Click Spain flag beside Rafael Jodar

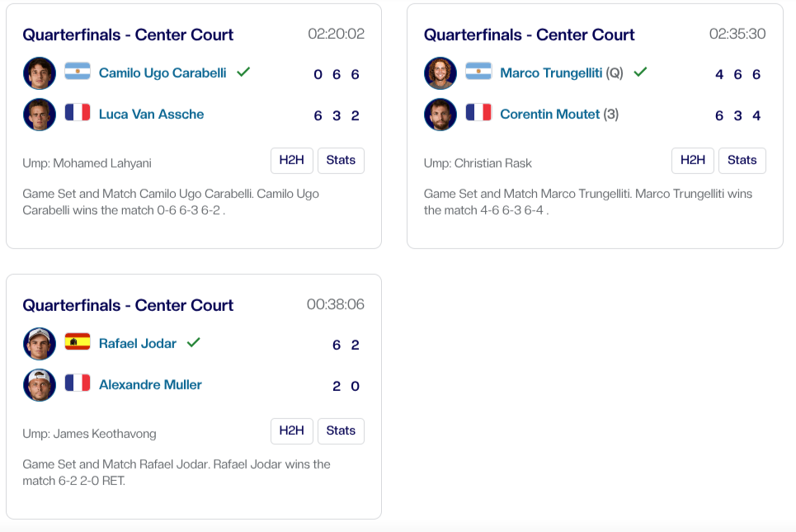[78, 342]
